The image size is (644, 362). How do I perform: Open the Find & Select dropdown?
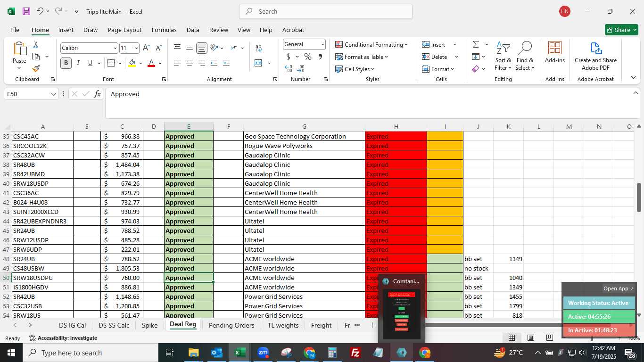click(x=525, y=56)
